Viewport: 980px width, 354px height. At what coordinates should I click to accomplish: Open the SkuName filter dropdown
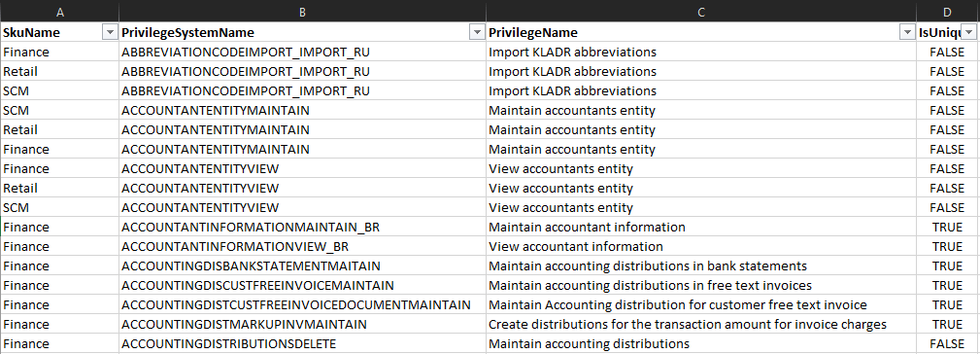pos(110,33)
